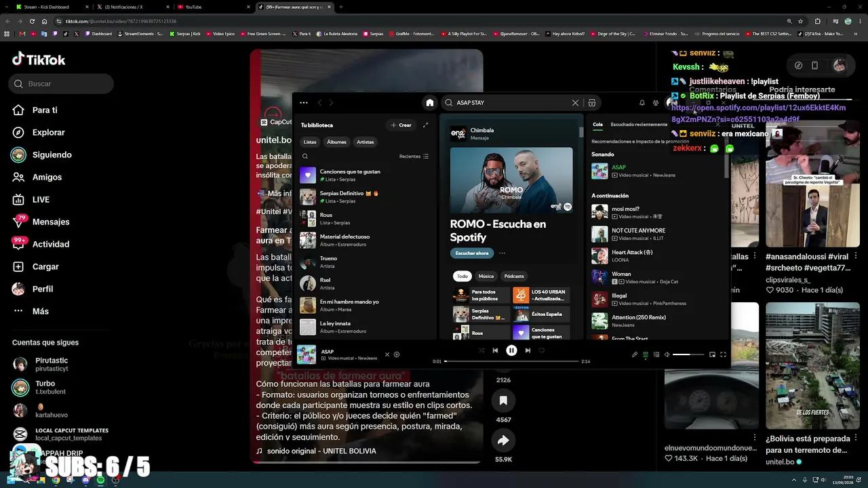Add ASAP to liked songs with the plus-circle icon
The height and width of the screenshot is (488, 868).
pyautogui.click(x=397, y=354)
